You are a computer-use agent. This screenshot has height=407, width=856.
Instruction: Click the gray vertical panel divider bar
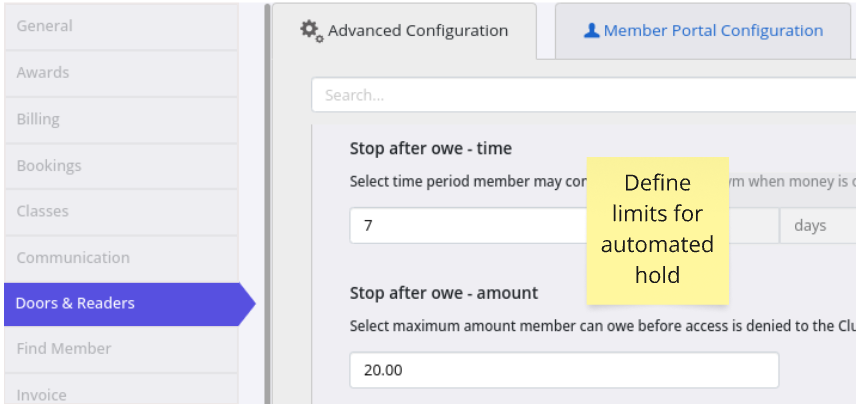pyautogui.click(x=268, y=204)
